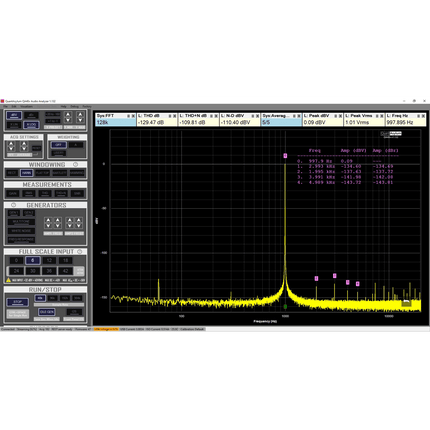Screen dimensions: 430x430
Task: Select 192k sample rate
Action: click(x=65, y=298)
